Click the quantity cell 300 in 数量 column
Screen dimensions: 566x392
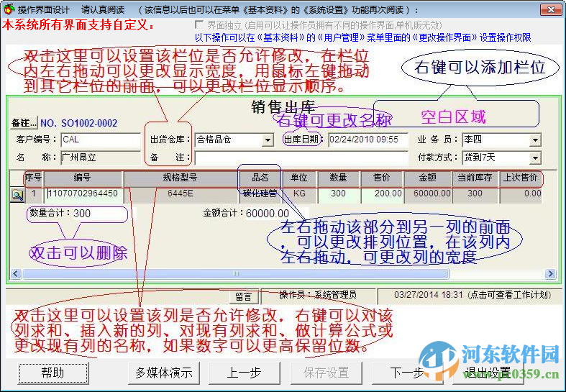click(x=339, y=194)
